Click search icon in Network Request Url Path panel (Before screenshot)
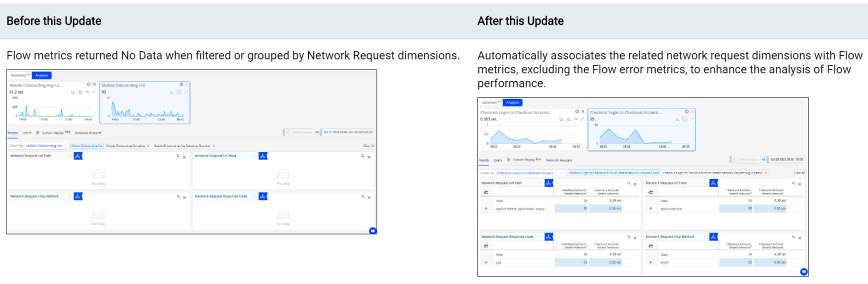This screenshot has width=868, height=284. click(x=178, y=156)
